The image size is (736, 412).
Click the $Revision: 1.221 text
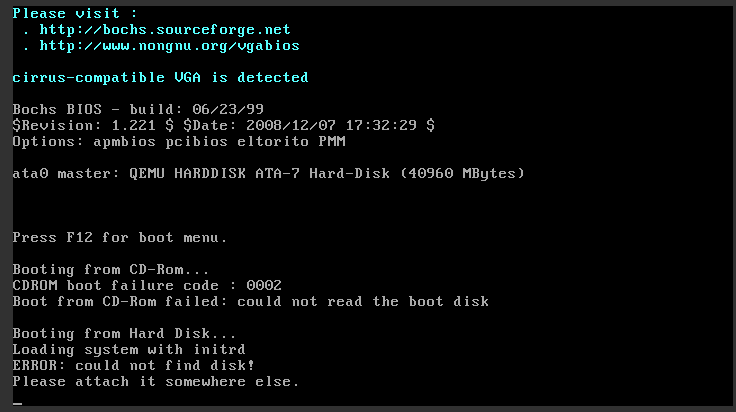click(x=78, y=126)
